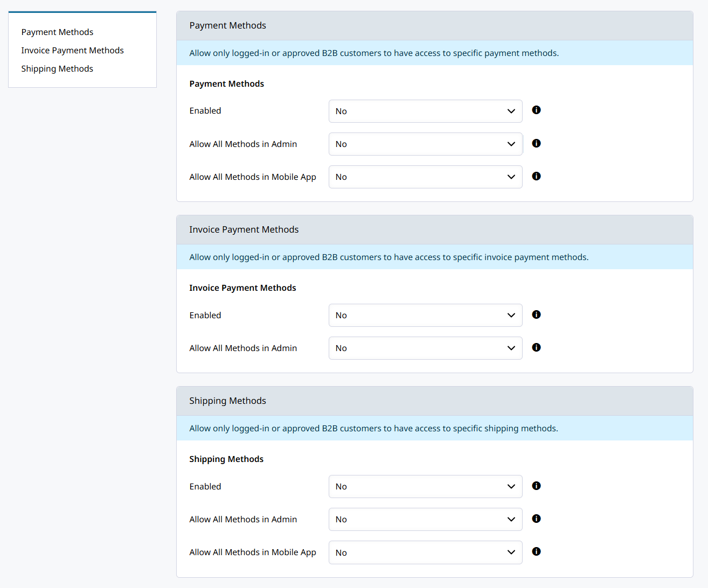Image resolution: width=708 pixels, height=588 pixels.
Task: Go to Payment Methods in sidebar
Action: click(57, 32)
